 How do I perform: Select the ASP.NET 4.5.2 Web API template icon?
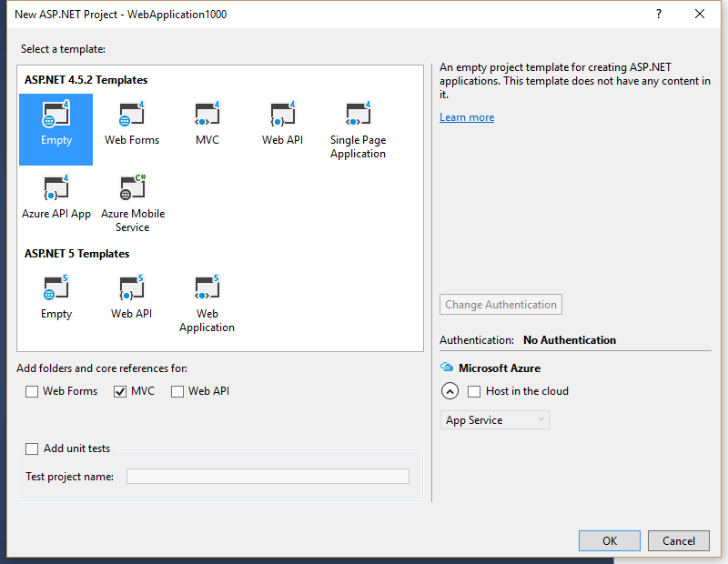(282, 115)
